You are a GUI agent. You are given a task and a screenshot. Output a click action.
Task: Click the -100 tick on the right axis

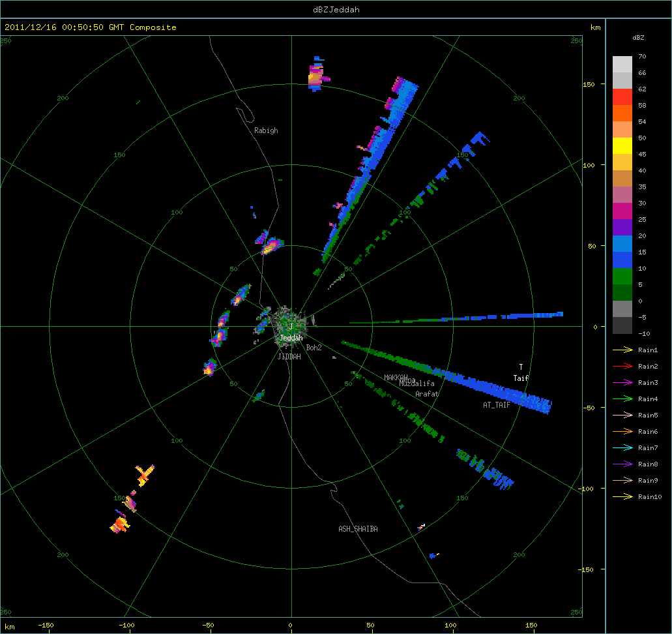[586, 489]
